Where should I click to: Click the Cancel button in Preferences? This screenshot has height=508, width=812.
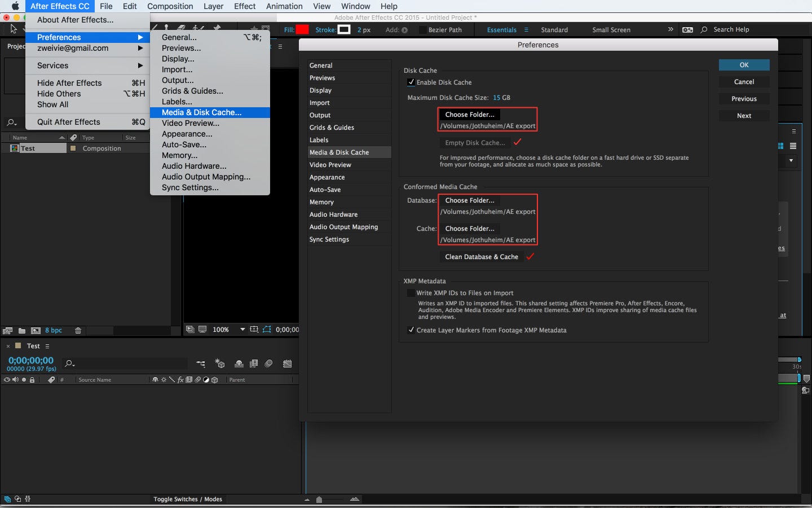click(744, 82)
